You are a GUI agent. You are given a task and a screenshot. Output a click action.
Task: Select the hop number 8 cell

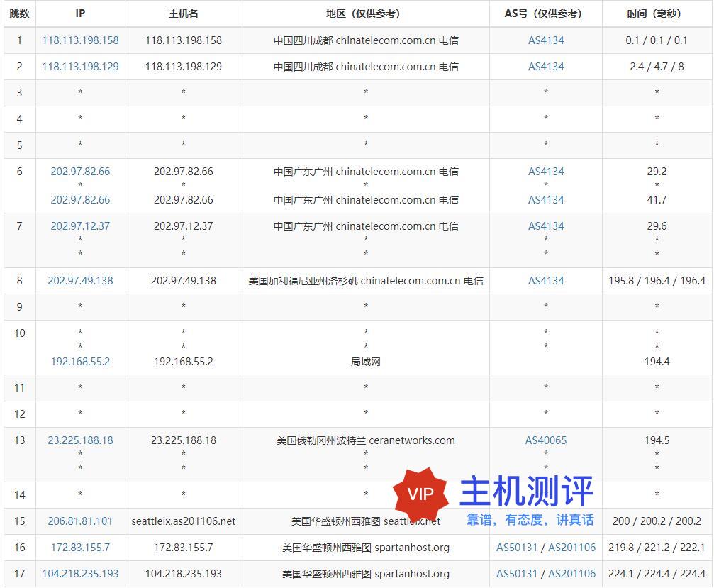tap(20, 281)
